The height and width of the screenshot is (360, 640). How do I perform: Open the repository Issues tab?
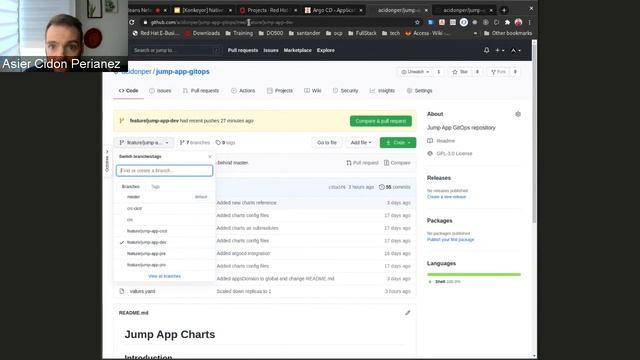point(160,91)
